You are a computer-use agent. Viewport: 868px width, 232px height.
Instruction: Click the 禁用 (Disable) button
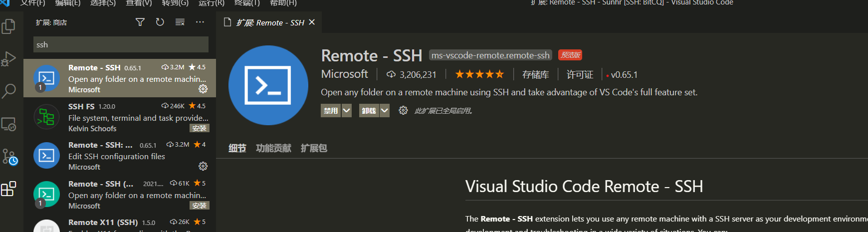[x=331, y=111]
